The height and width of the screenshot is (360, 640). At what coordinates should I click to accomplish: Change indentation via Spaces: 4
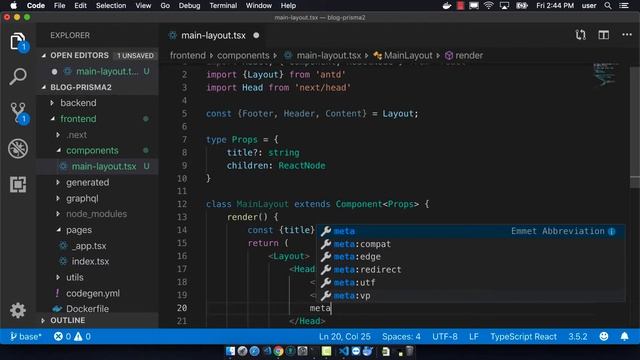(401, 337)
